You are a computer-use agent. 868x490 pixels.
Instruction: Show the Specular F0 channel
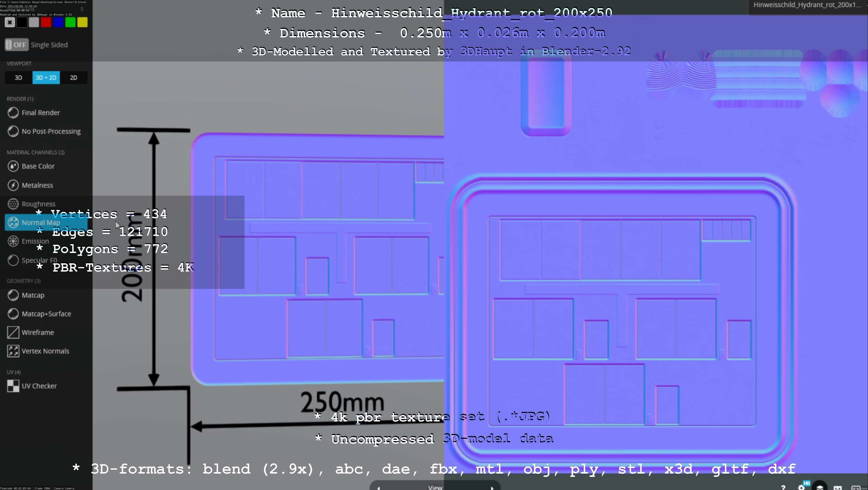pos(32,260)
